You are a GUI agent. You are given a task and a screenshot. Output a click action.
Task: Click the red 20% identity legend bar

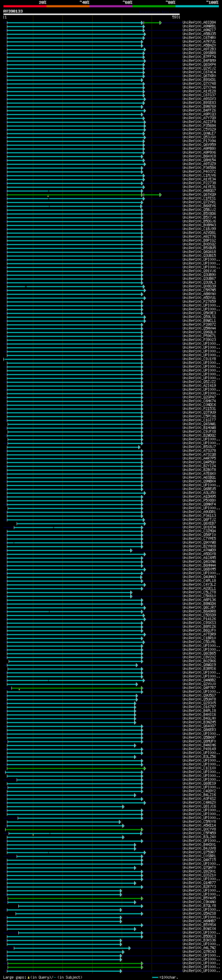click(25, 6)
